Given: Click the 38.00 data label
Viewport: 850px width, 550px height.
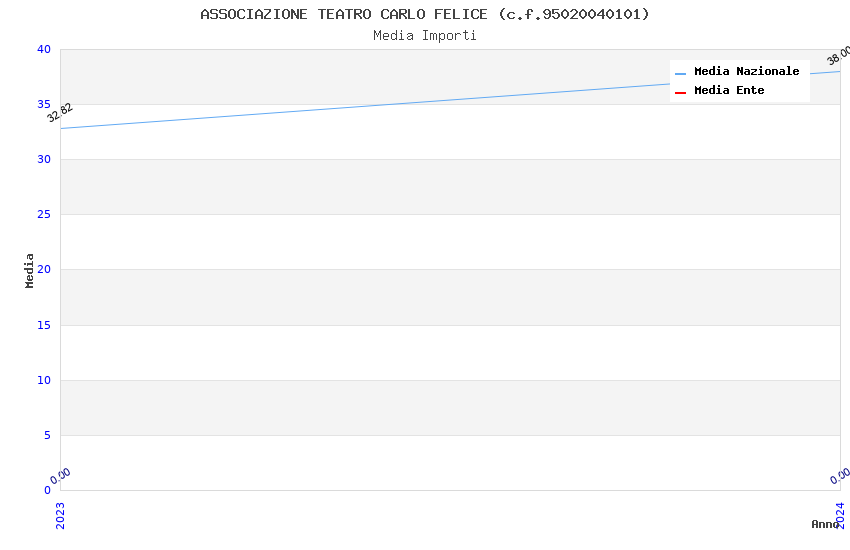Looking at the screenshot, I should (839, 55).
